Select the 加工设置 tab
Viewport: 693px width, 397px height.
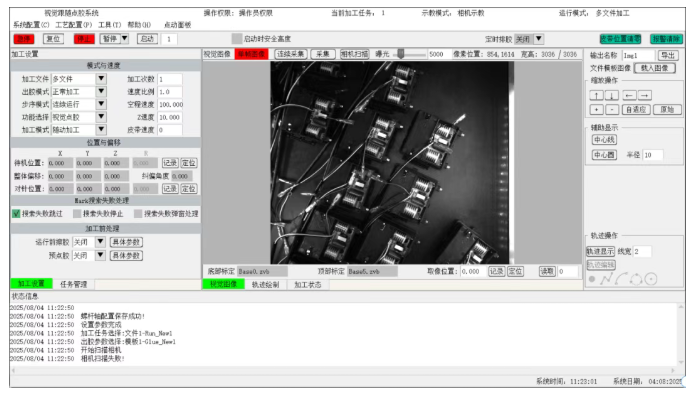click(31, 284)
